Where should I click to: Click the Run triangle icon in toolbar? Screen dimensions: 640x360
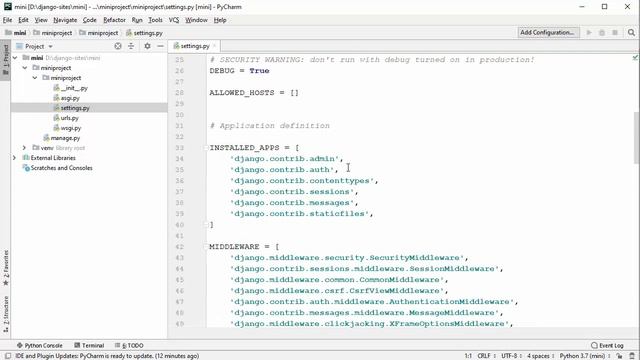pyautogui.click(x=589, y=33)
